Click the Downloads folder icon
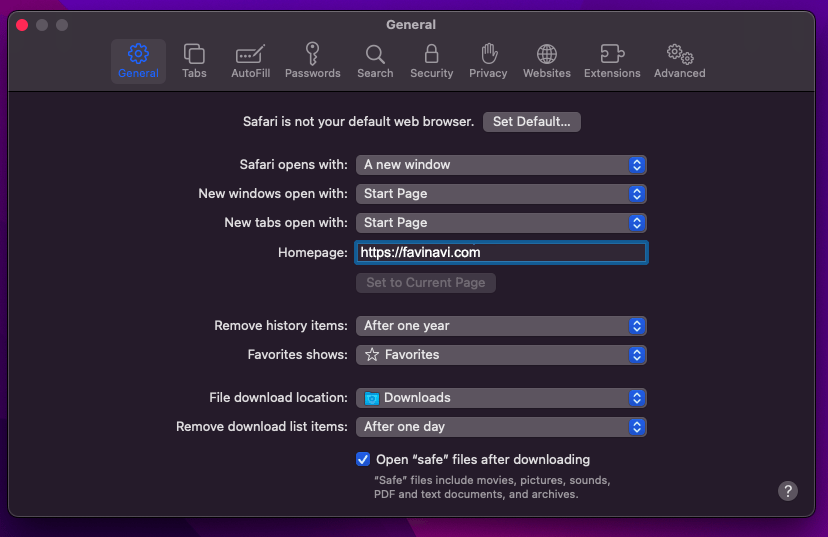 pos(372,398)
